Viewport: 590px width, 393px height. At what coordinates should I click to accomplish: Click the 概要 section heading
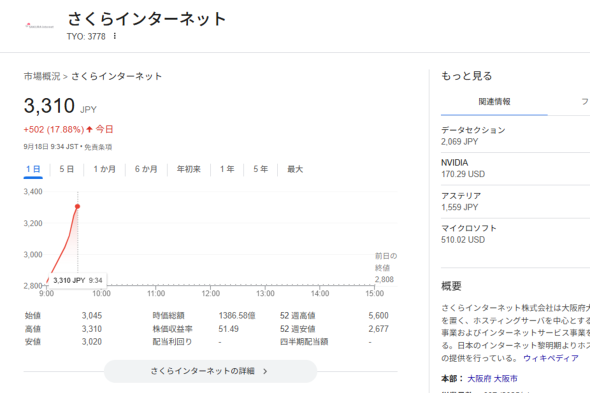coord(451,286)
